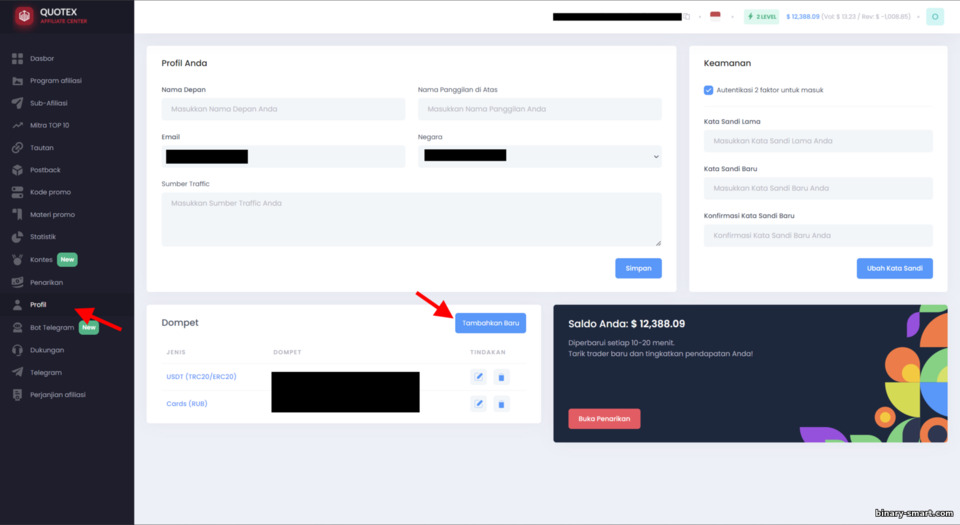Screen dimensions: 960x525
Task: Click the Kontes medal icon
Action: (x=17, y=259)
